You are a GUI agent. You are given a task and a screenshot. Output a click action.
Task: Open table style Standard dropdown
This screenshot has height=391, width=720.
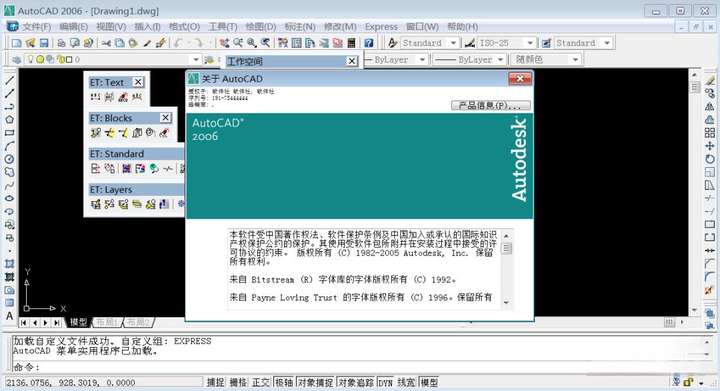coord(607,43)
